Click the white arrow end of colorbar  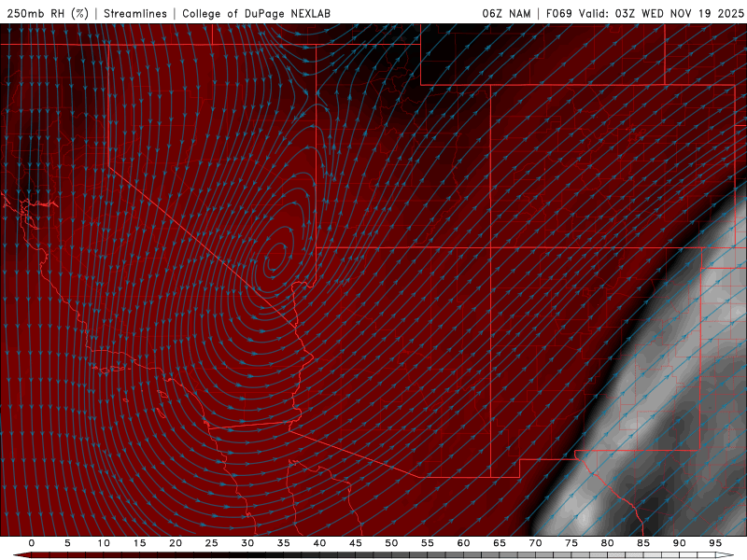click(726, 555)
